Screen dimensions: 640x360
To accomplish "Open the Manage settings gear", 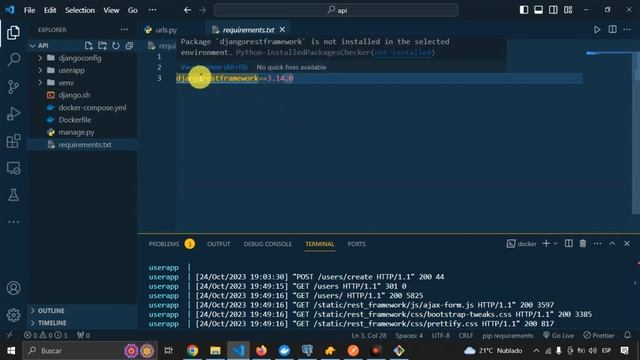I will 13,315.
